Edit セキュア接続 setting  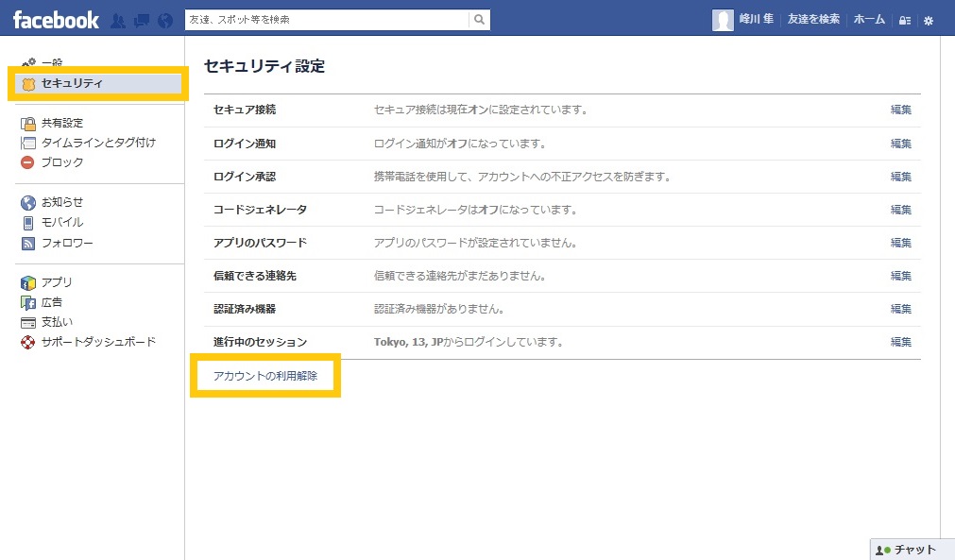(901, 110)
